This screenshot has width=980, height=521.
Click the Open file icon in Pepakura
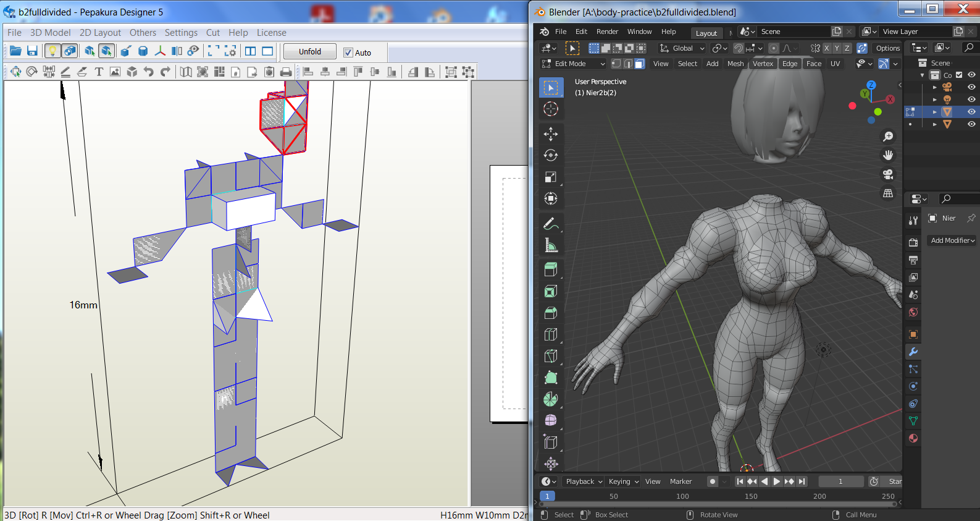click(15, 51)
